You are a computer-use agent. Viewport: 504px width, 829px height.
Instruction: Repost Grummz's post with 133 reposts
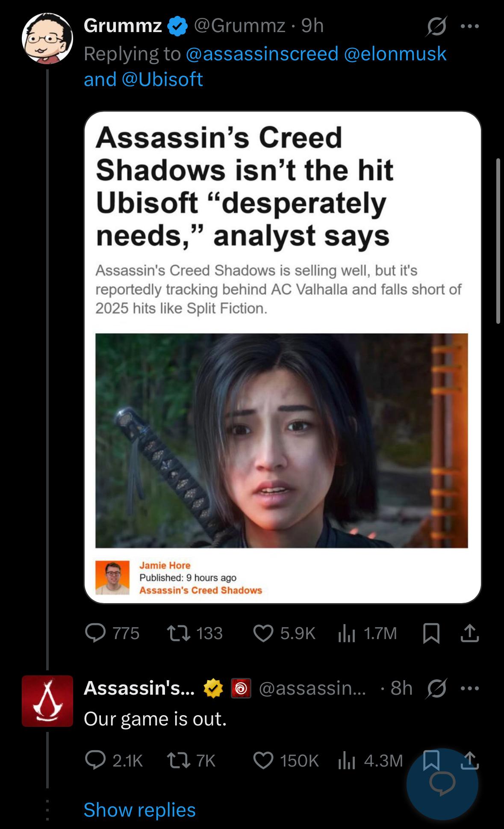195,633
